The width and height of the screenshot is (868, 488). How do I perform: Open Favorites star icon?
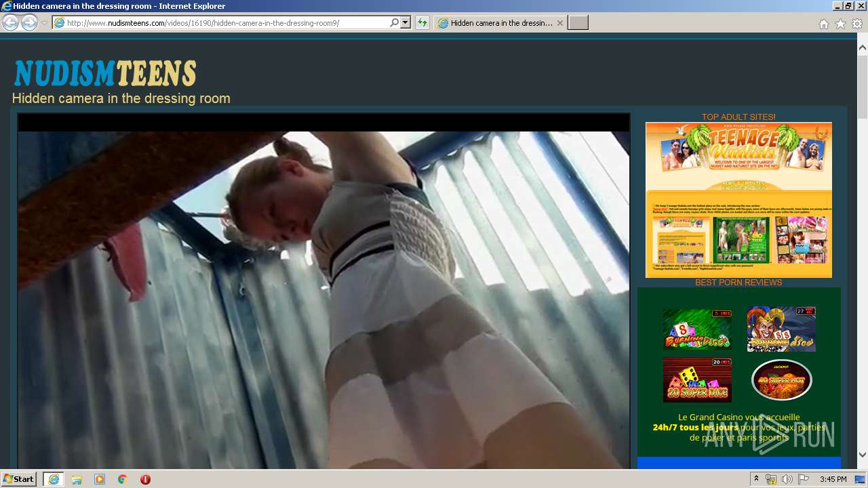840,24
